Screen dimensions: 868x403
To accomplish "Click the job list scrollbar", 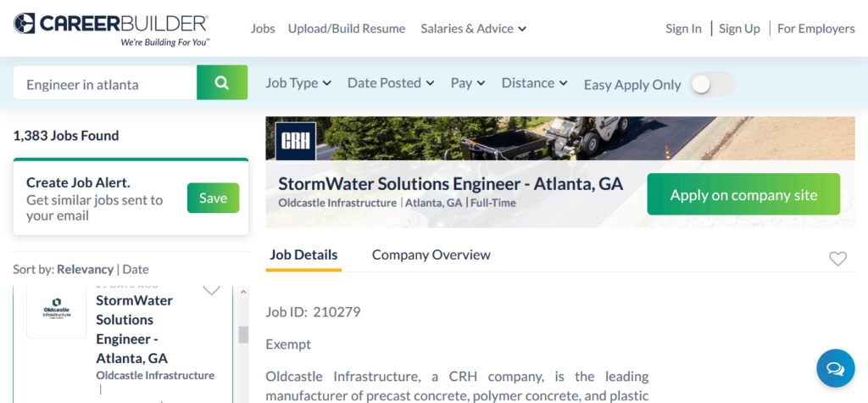I will point(243,334).
